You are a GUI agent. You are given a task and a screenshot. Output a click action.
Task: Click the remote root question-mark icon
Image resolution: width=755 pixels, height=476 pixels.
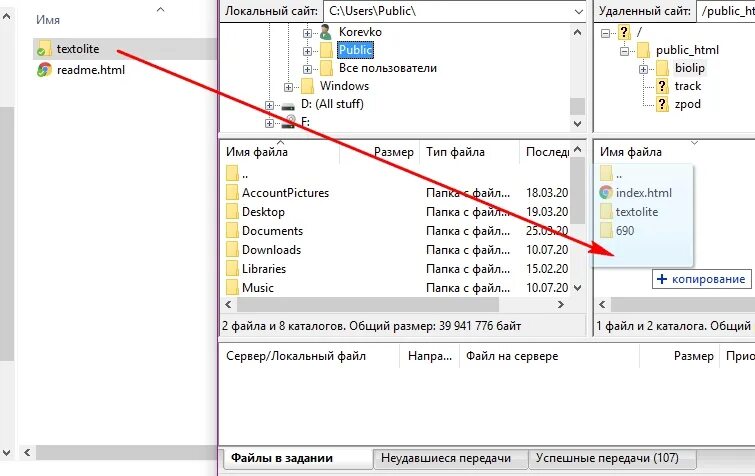pyautogui.click(x=624, y=32)
